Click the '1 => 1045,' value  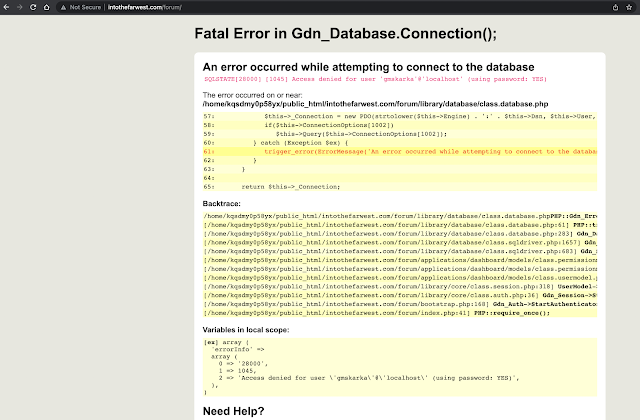coord(237,371)
